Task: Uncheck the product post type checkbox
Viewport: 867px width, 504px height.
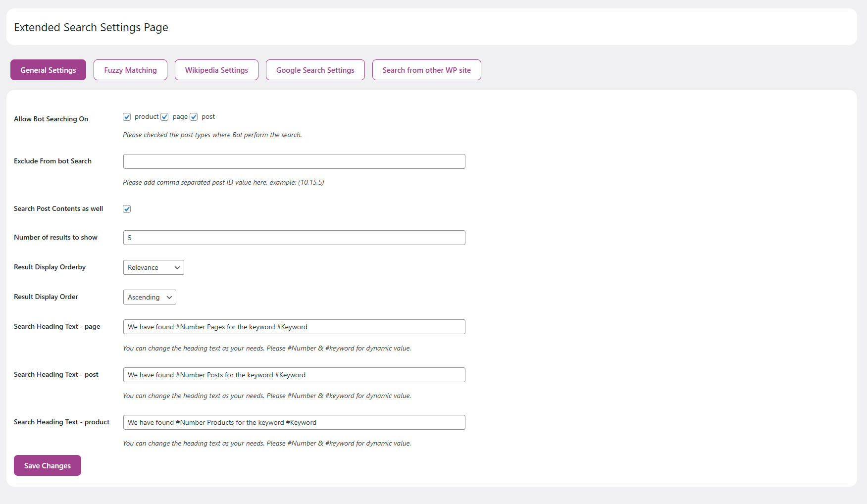Action: [127, 117]
